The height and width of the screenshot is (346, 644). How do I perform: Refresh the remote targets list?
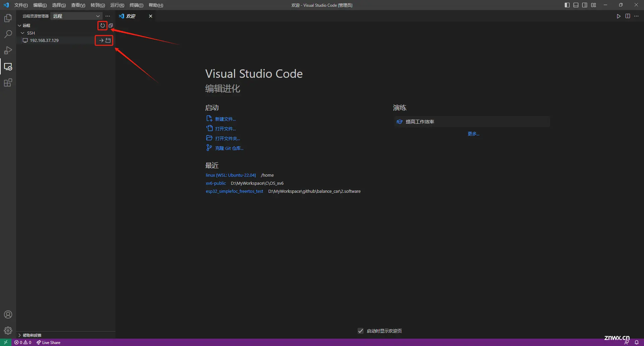(x=102, y=25)
